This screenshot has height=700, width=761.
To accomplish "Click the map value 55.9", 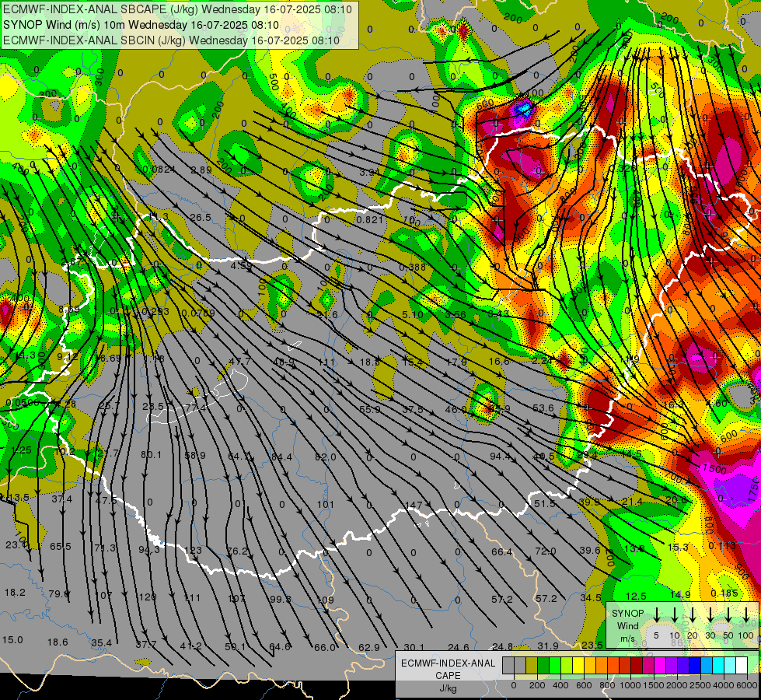I will (370, 410).
